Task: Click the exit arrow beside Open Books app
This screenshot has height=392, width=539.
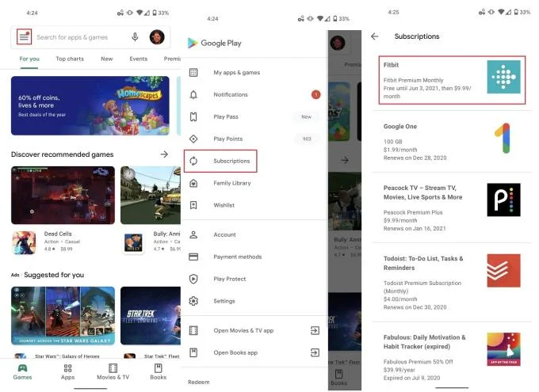Action: point(315,352)
